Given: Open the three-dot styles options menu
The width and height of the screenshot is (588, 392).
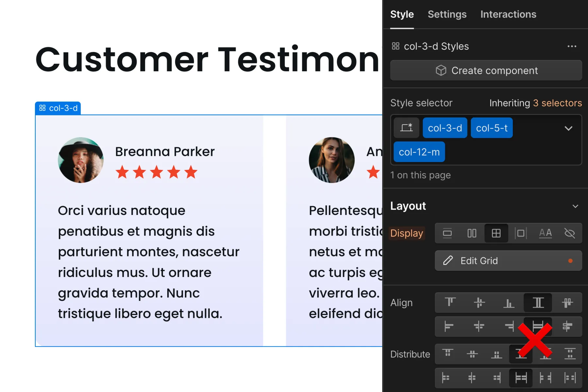Looking at the screenshot, I should (572, 46).
